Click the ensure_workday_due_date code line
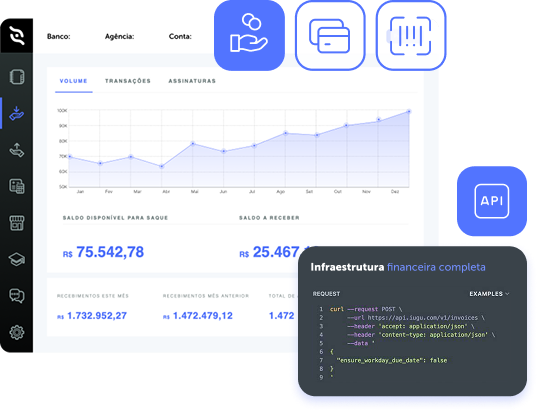The image size is (538, 412). (x=391, y=360)
